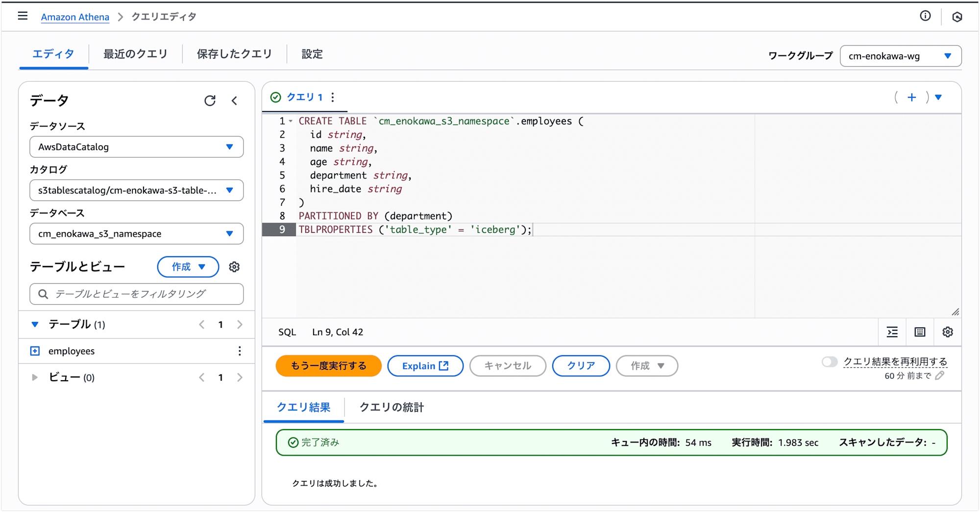Click the employees table name
Screen dimensions: 980x512
[72, 351]
